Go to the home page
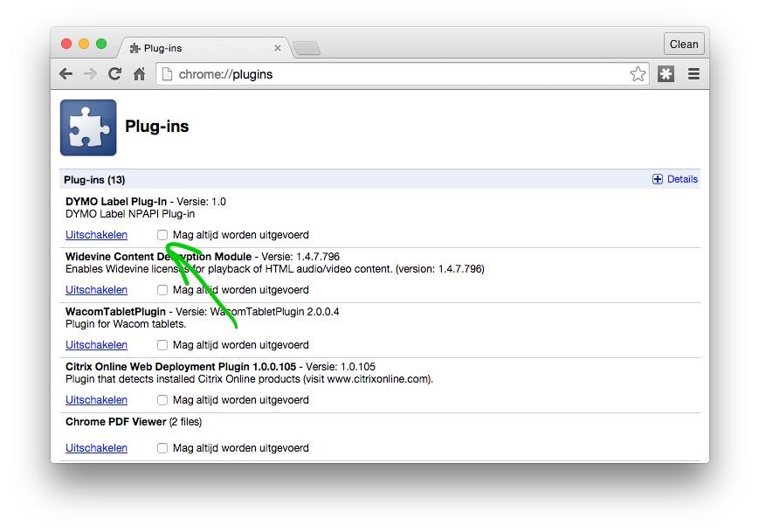This screenshot has height=532, width=759. click(139, 74)
